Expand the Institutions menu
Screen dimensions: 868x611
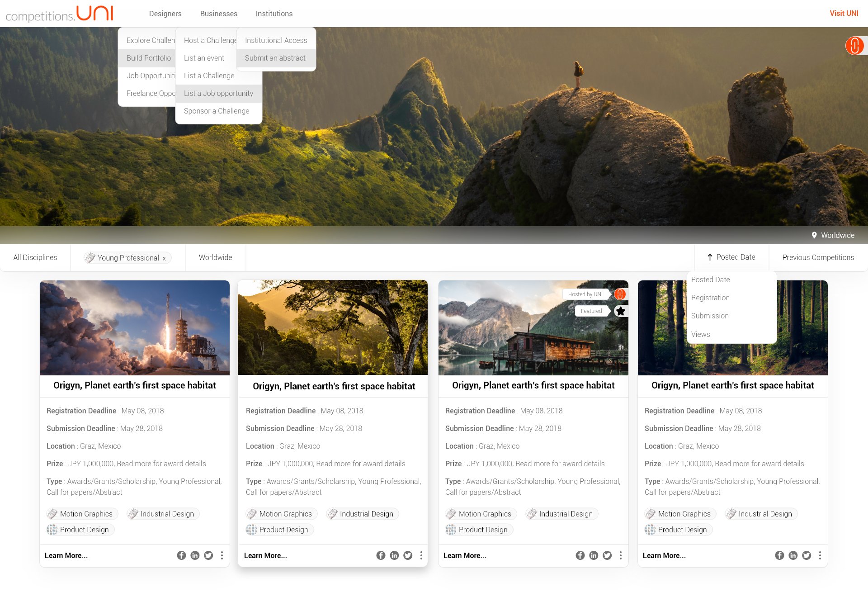(274, 14)
